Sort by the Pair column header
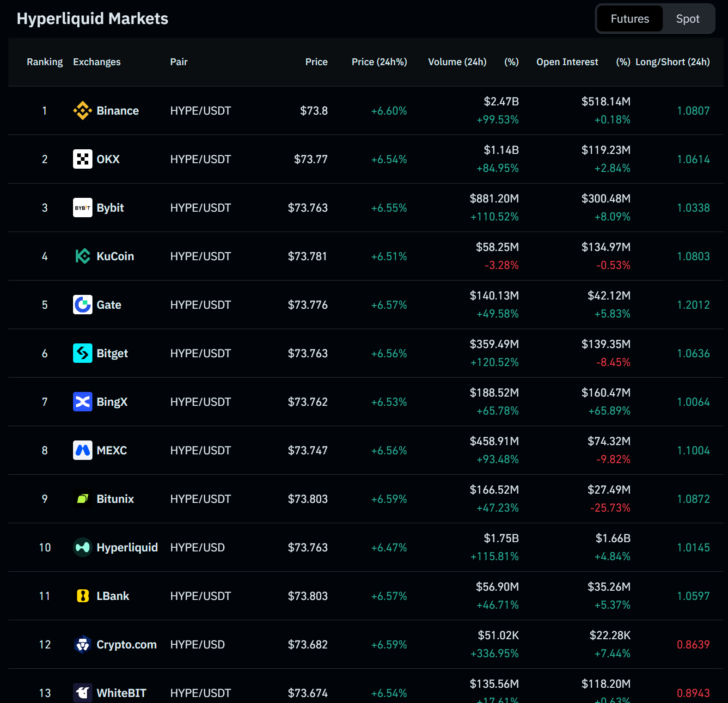Image resolution: width=728 pixels, height=703 pixels. 179,62
